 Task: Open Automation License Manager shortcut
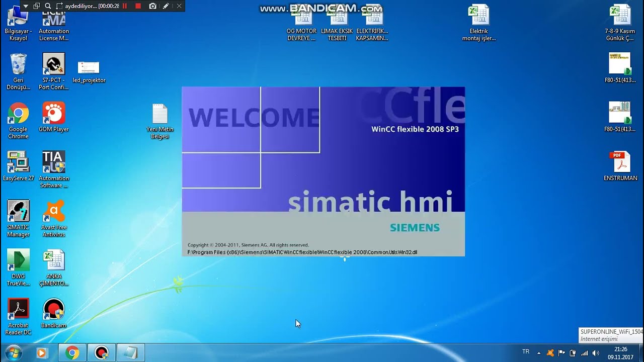[54, 24]
